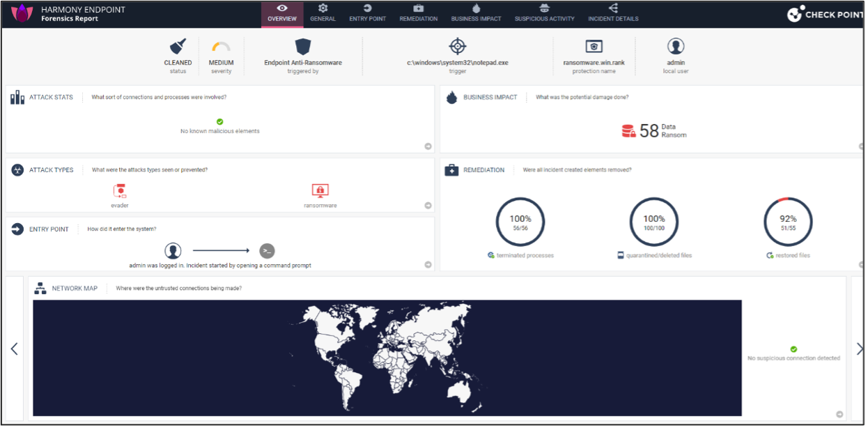Click the Business Impact flame icon
The image size is (868, 428).
(x=451, y=98)
